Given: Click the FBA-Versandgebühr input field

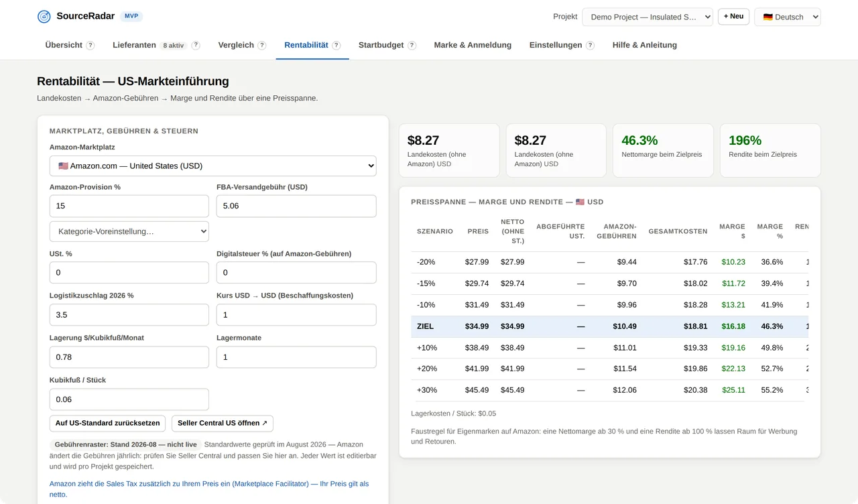Looking at the screenshot, I should coord(296,206).
